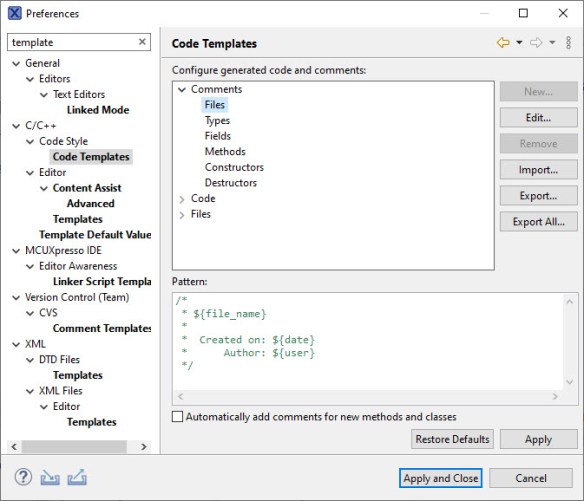Image resolution: width=584 pixels, height=501 pixels.
Task: Collapse the Comments template group
Action: pyautogui.click(x=182, y=89)
